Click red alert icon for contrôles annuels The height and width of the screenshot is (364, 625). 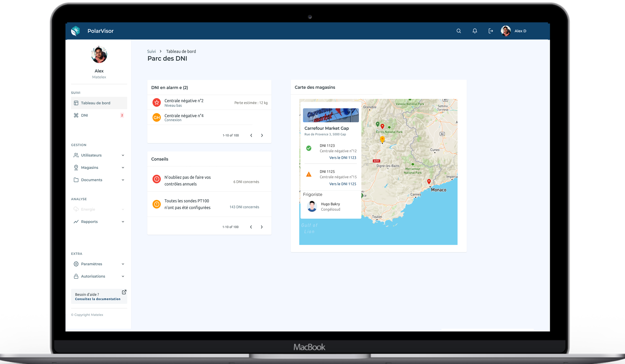pos(157,179)
